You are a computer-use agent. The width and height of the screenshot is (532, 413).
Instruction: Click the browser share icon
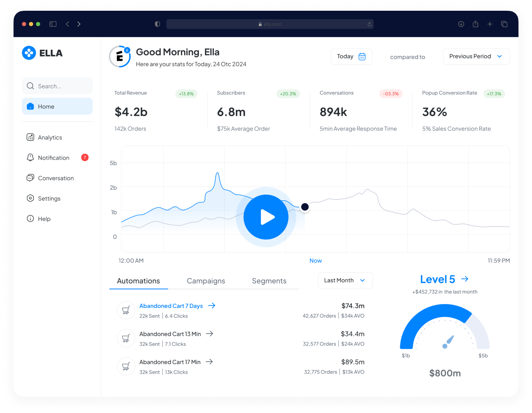(x=475, y=24)
